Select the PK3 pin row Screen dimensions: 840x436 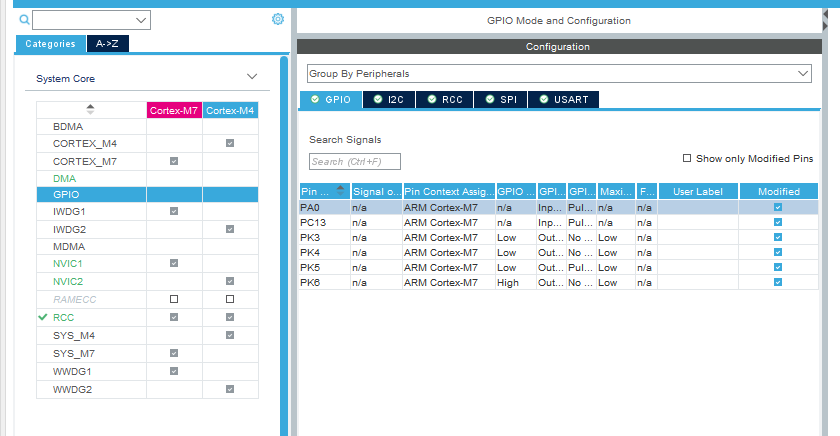pos(558,237)
